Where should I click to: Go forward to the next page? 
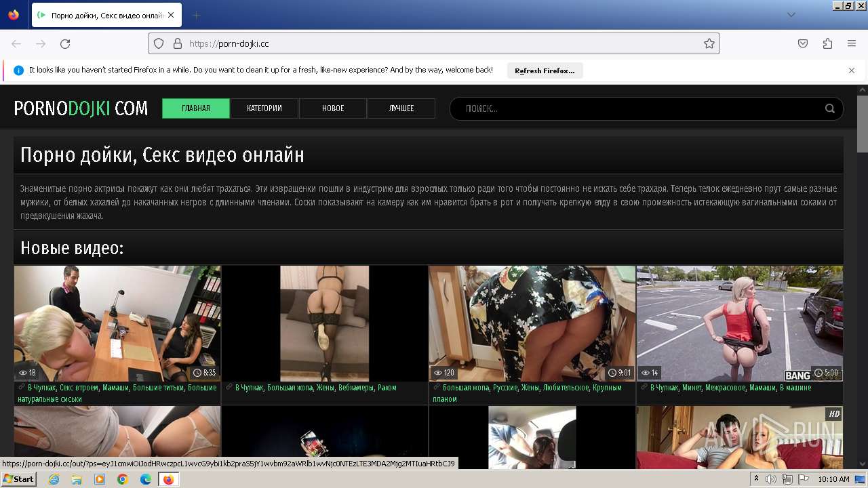[x=41, y=43]
